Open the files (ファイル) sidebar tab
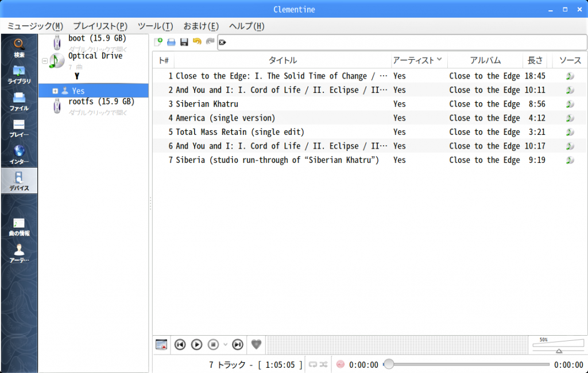The height and width of the screenshot is (373, 588). (19, 102)
